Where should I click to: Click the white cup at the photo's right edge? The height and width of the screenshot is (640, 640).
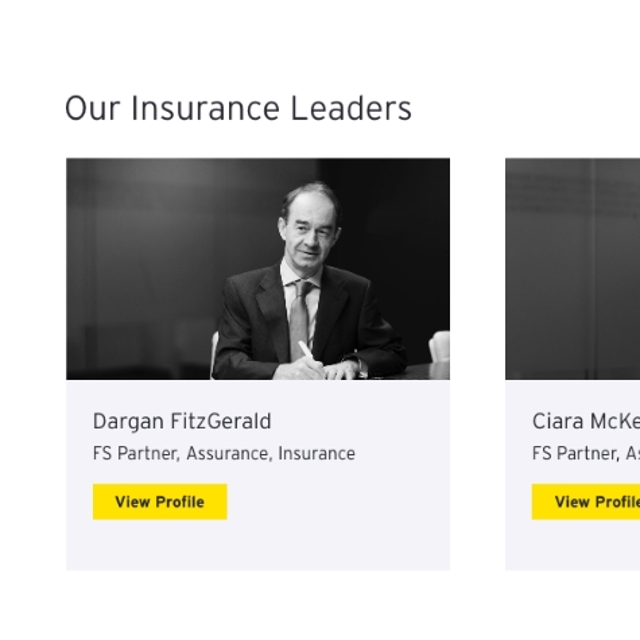(439, 347)
